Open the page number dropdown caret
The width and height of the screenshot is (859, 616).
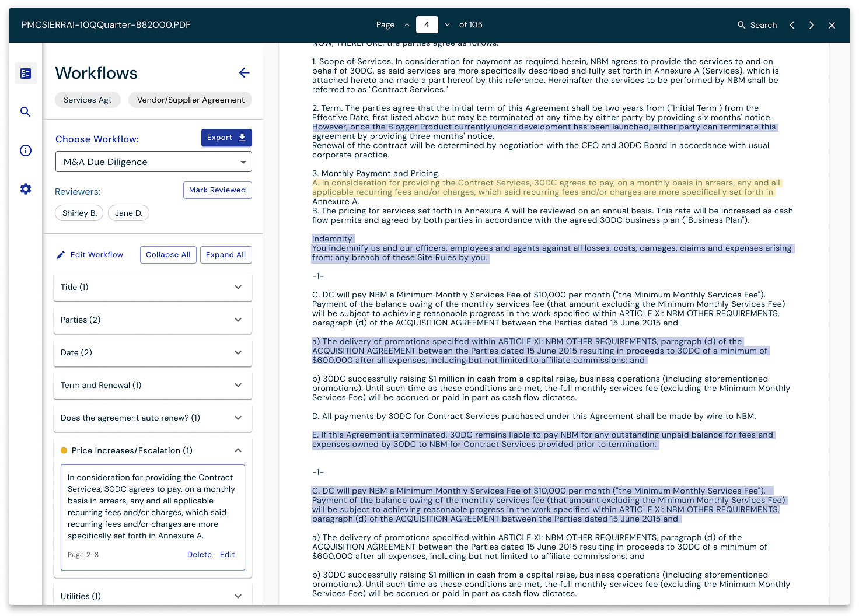(x=447, y=25)
